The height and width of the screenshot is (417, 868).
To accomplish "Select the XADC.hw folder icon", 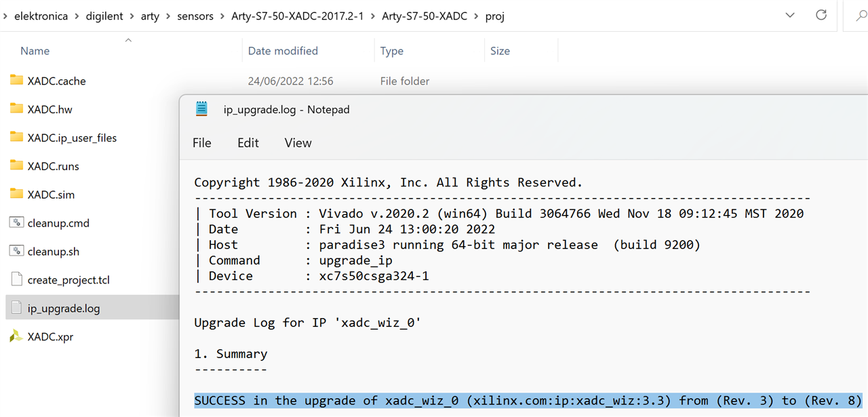I will pyautogui.click(x=17, y=109).
